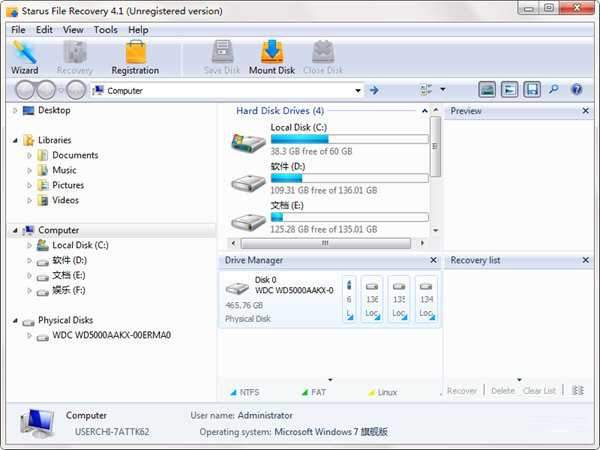Select 娱乐 (F:) in the folder tree
This screenshot has height=450, width=600.
pyautogui.click(x=68, y=290)
